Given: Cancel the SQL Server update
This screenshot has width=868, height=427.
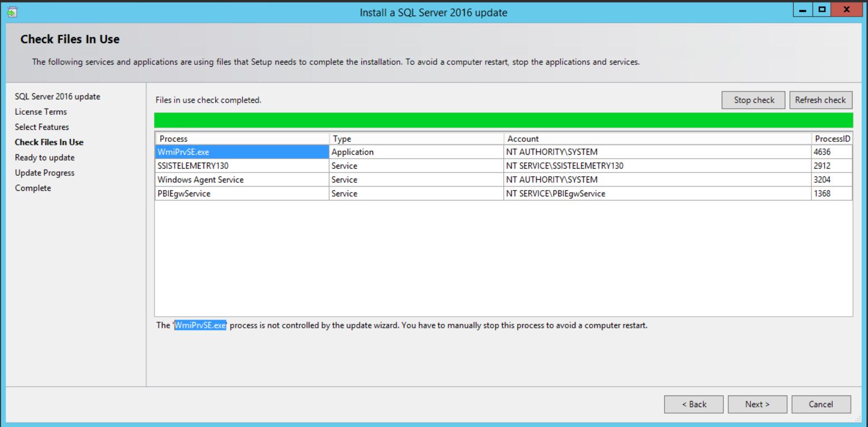Looking at the screenshot, I should pyautogui.click(x=821, y=404).
